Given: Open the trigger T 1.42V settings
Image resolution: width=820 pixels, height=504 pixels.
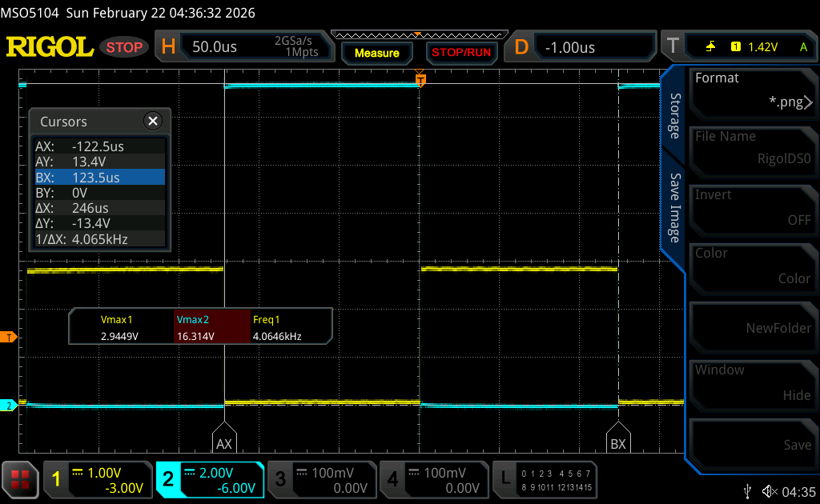Looking at the screenshot, I should pos(739,47).
